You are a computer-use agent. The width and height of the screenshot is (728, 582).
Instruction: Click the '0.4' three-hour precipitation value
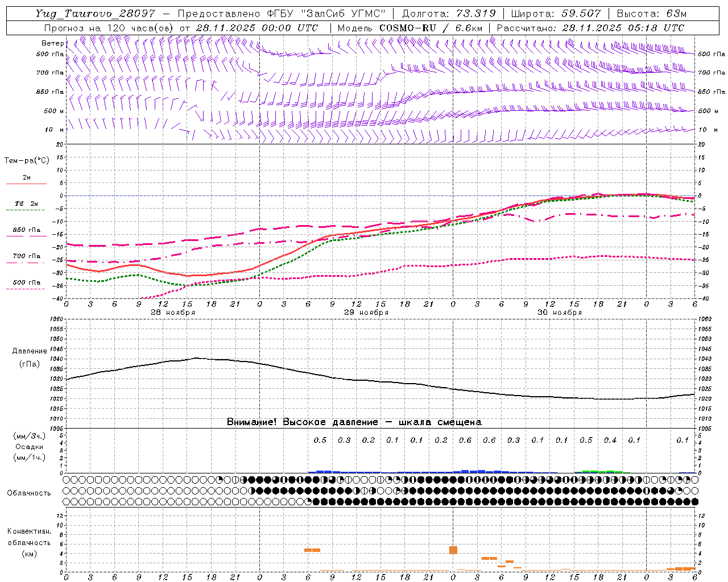610,440
